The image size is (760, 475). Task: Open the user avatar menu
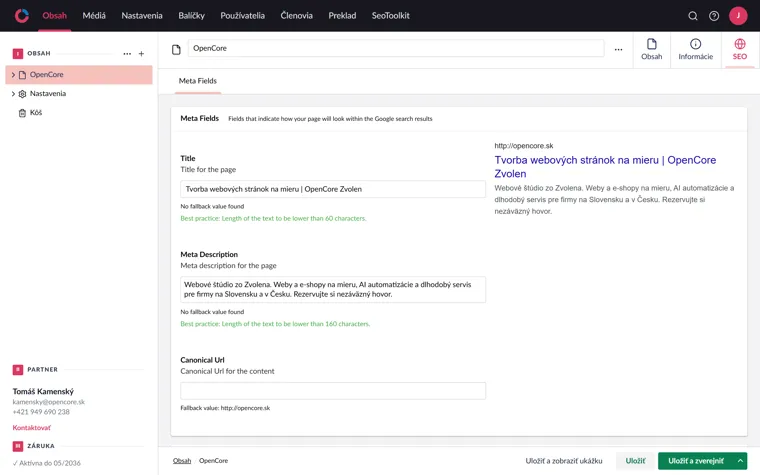click(x=738, y=16)
